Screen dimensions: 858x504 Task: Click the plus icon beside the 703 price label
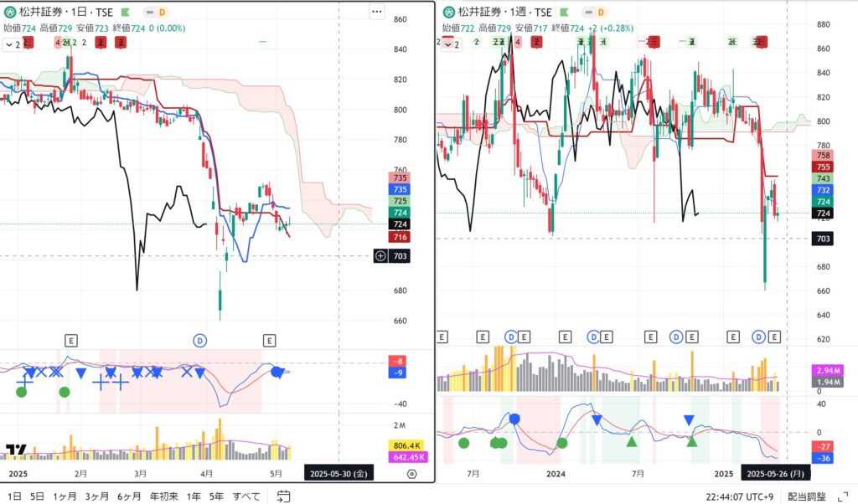[x=380, y=256]
